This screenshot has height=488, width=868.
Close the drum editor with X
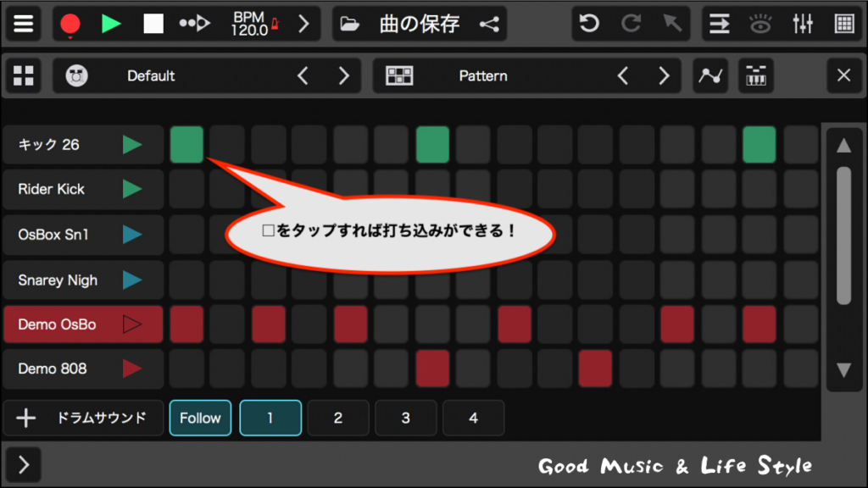[843, 75]
